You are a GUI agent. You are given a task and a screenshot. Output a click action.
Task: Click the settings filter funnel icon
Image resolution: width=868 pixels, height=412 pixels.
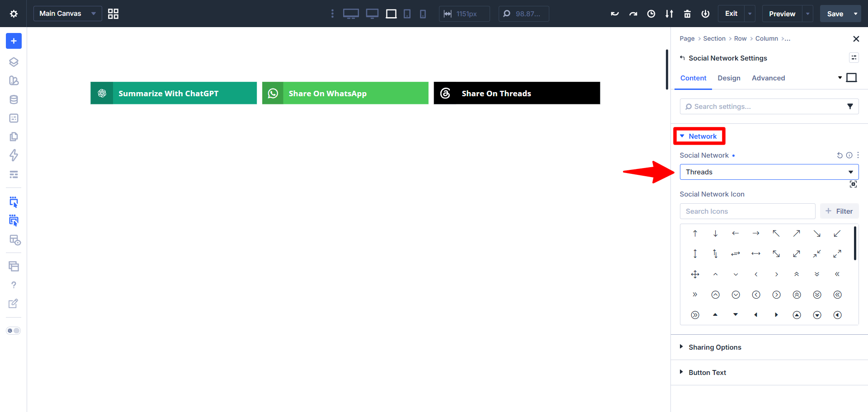point(850,107)
